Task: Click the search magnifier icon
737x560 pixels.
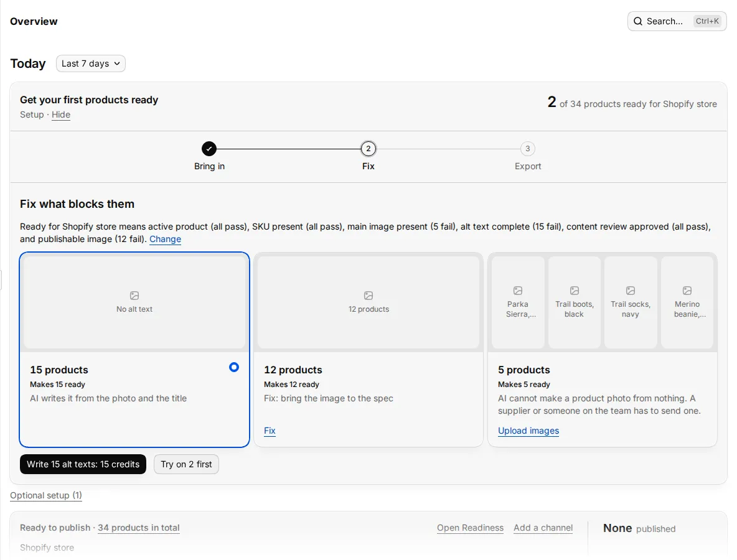Action: pos(638,21)
